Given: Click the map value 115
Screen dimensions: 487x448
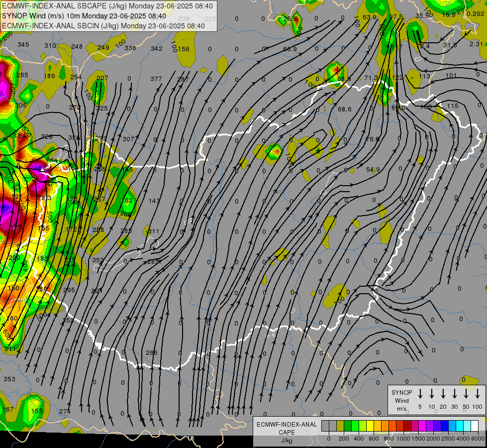Looking at the screenshot, I should [453, 106].
